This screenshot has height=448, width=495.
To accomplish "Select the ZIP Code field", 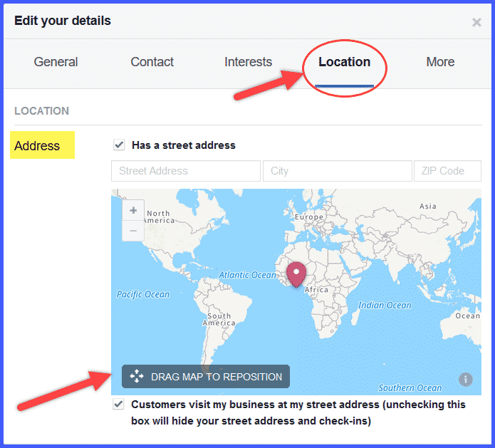I will click(x=447, y=171).
